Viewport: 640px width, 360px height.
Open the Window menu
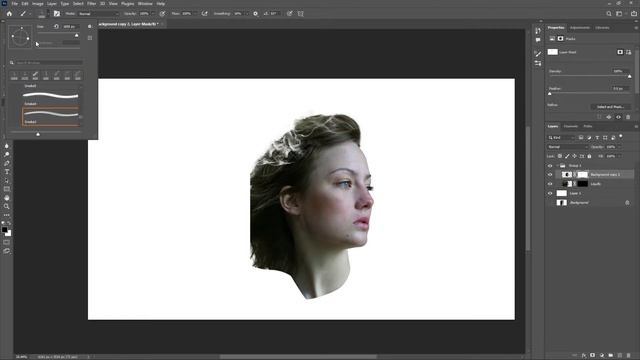click(x=145, y=4)
